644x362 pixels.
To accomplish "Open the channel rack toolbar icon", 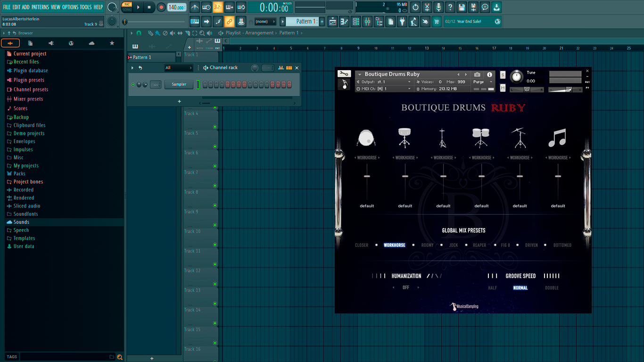I will (x=356, y=22).
